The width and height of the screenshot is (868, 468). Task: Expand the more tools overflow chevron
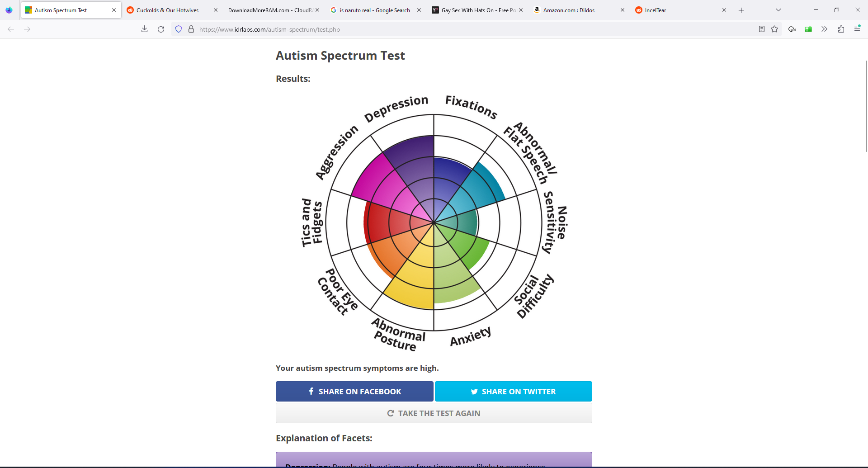(825, 29)
